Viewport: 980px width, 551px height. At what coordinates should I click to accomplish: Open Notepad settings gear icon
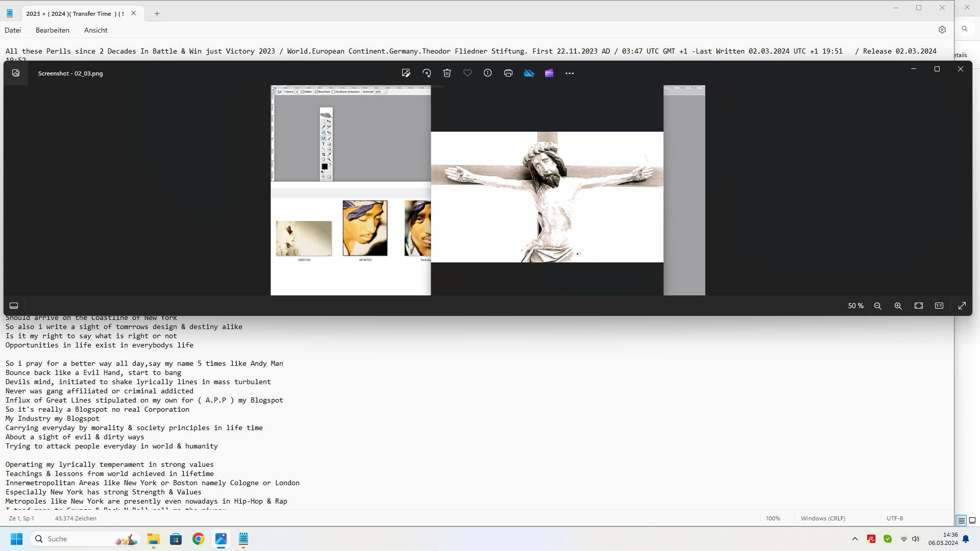[x=942, y=30]
